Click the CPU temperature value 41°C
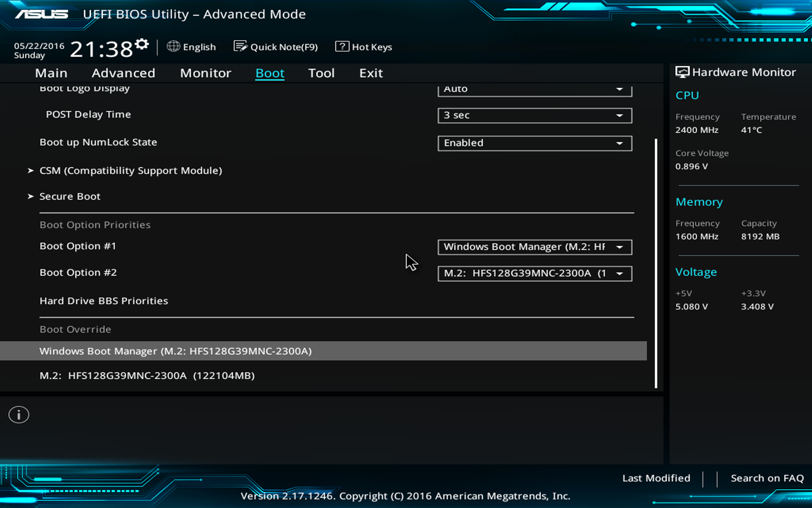812x508 pixels. 752,130
